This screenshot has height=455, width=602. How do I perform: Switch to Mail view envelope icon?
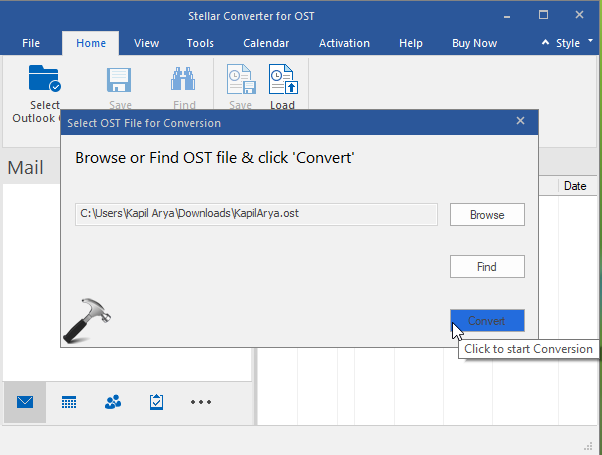pos(25,402)
